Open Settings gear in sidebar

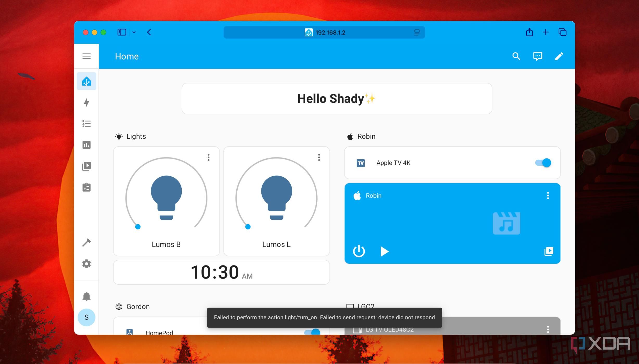(86, 264)
